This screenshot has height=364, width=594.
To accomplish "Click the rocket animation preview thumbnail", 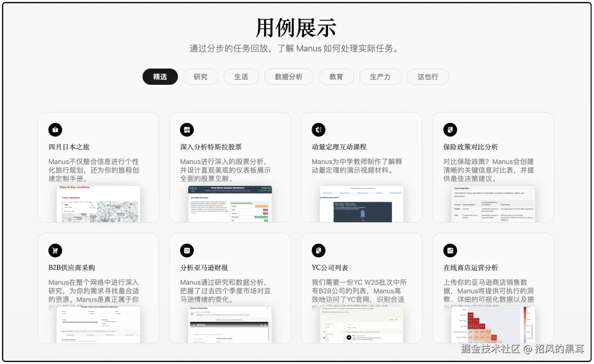I will click(362, 204).
